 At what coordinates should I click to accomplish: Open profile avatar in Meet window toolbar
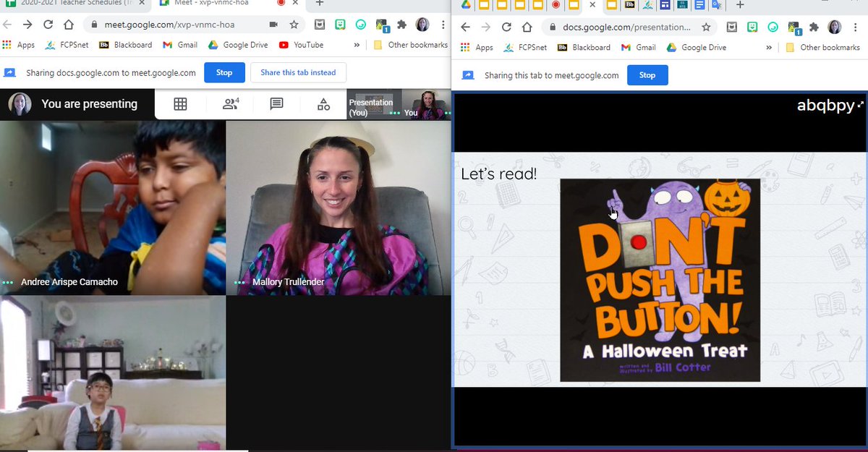pos(422,25)
